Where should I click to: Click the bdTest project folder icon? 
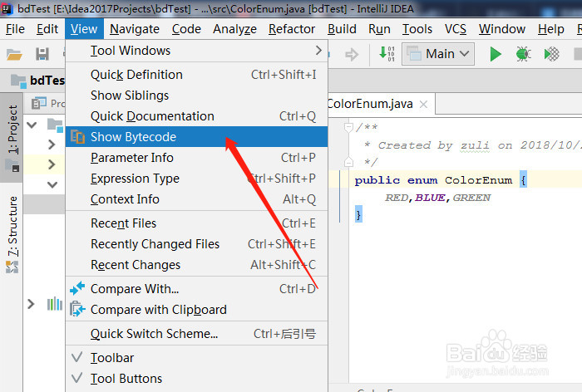pos(18,81)
